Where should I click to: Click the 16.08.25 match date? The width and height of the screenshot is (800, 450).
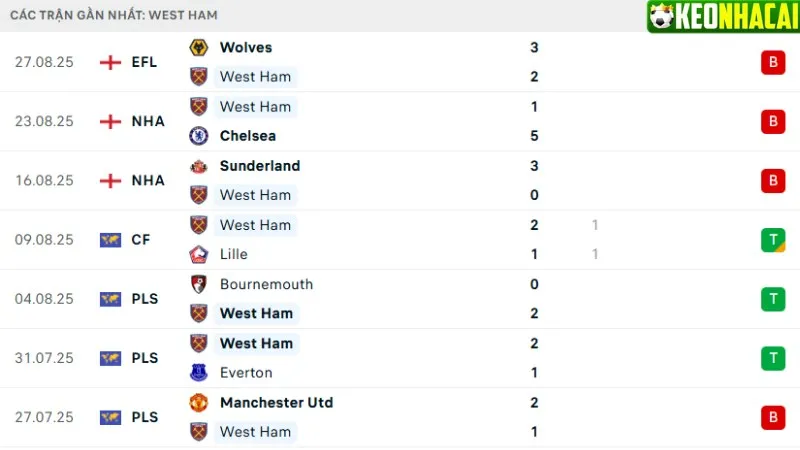44,181
